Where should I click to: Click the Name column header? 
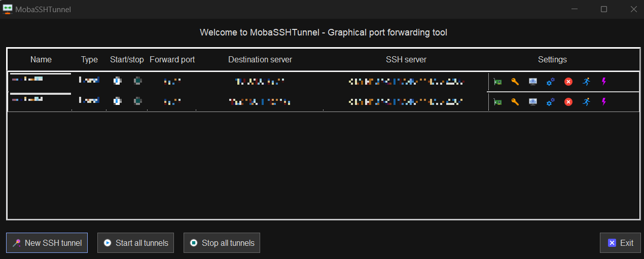click(41, 59)
